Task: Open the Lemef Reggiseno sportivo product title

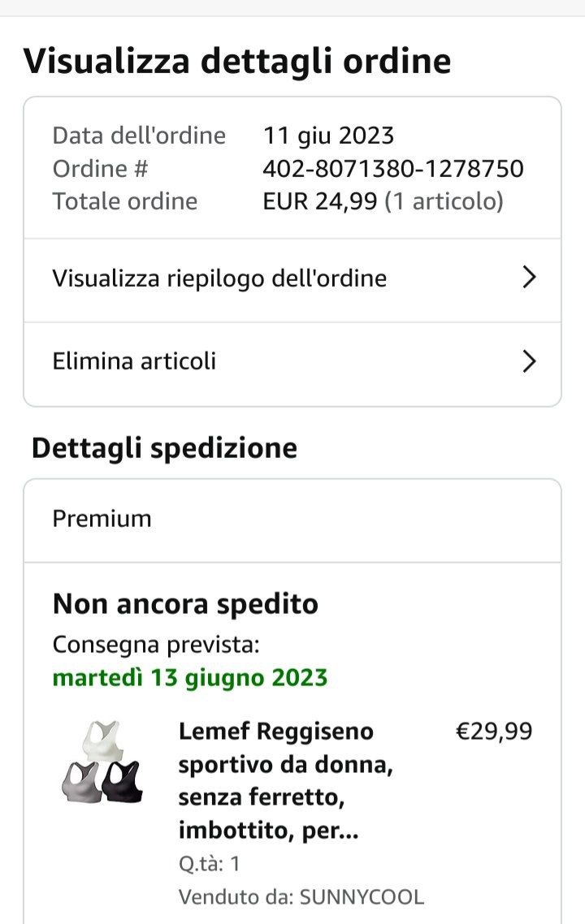Action: 286,781
